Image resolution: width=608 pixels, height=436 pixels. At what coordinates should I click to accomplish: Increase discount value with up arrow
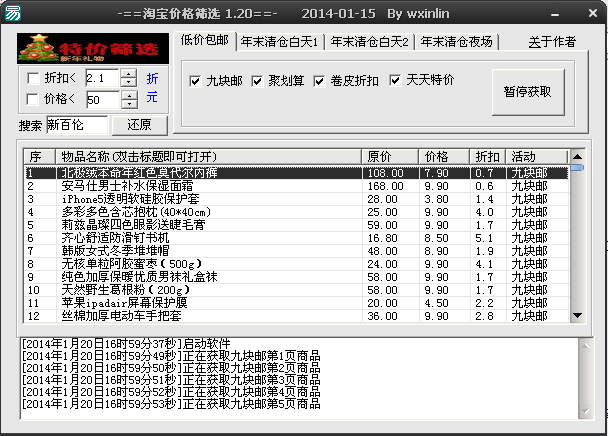129,74
